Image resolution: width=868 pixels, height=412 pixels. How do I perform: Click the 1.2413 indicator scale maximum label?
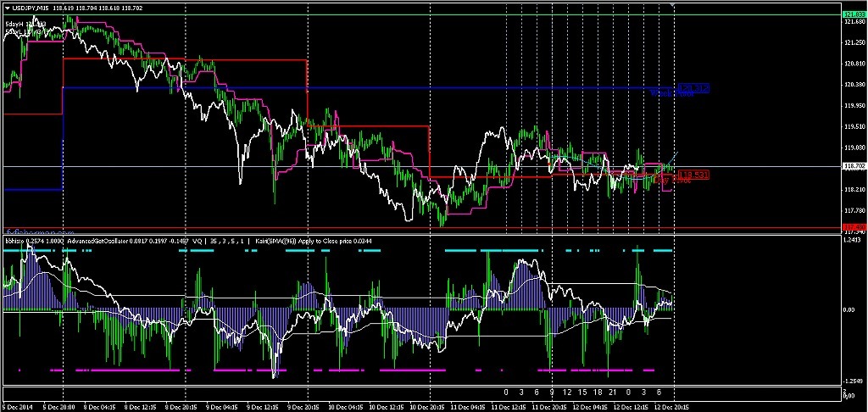[855, 240]
